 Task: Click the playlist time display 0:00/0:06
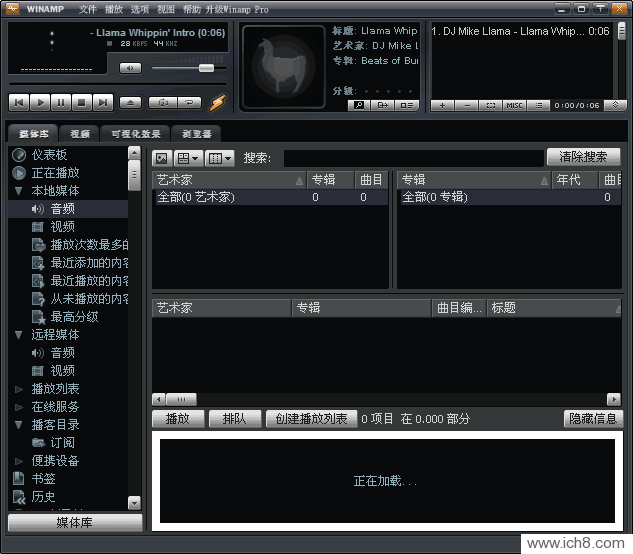577,105
